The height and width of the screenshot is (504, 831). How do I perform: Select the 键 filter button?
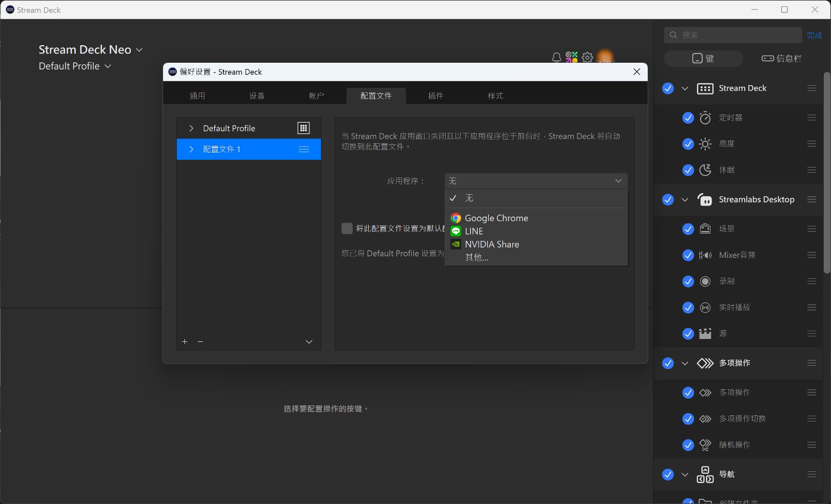pyautogui.click(x=704, y=59)
